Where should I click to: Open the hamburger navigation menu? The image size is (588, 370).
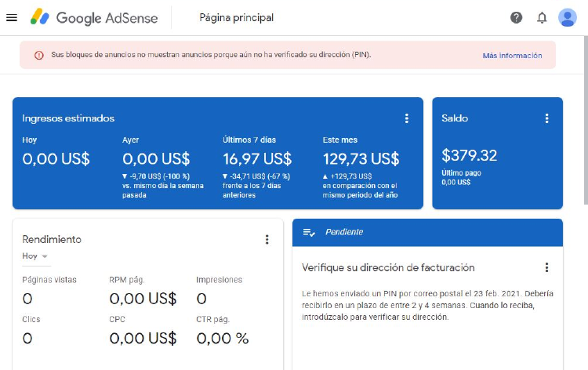[12, 17]
